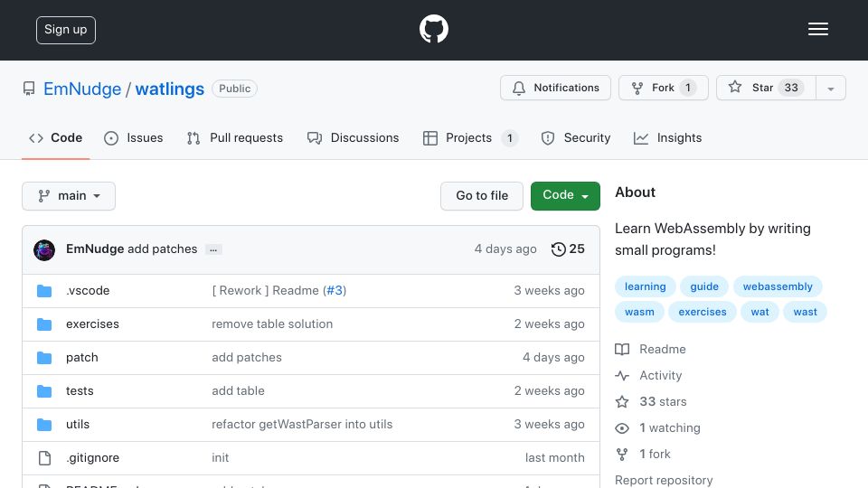The width and height of the screenshot is (868, 488).
Task: Open the .gitignore file
Action: click(x=92, y=457)
